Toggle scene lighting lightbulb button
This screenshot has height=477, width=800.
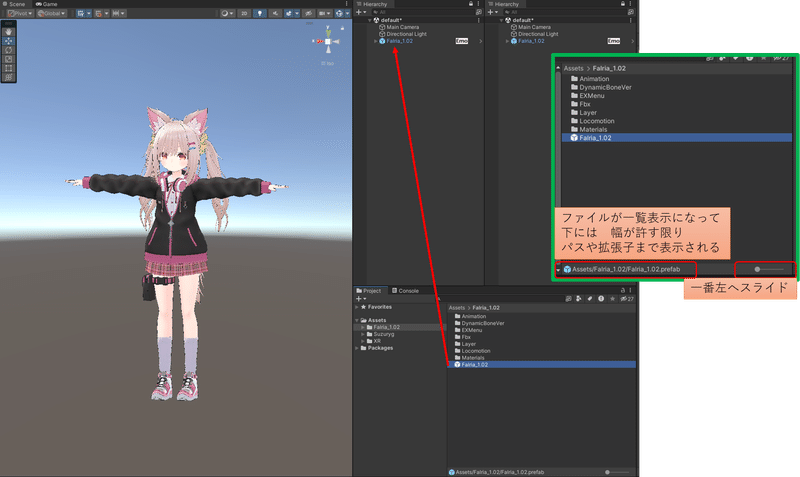pyautogui.click(x=260, y=13)
